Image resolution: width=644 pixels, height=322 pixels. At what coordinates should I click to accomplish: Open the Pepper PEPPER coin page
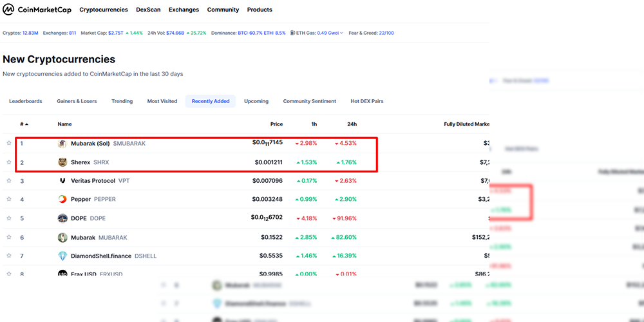[93, 199]
